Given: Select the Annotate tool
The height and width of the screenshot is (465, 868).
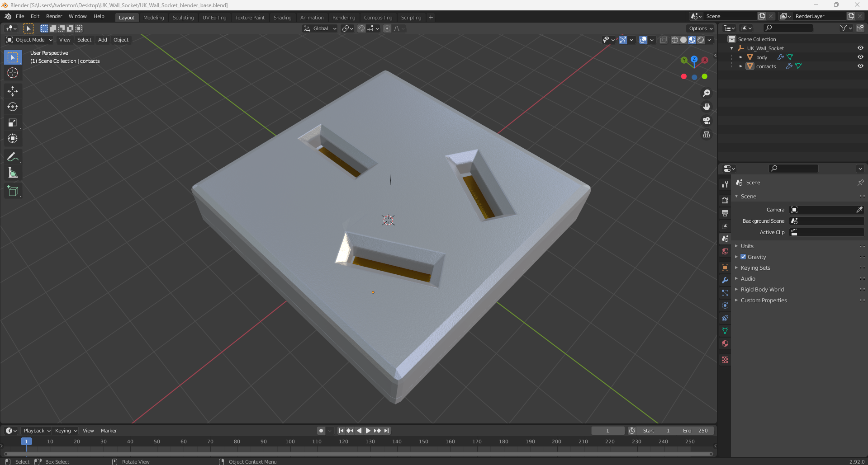Looking at the screenshot, I should [x=13, y=157].
